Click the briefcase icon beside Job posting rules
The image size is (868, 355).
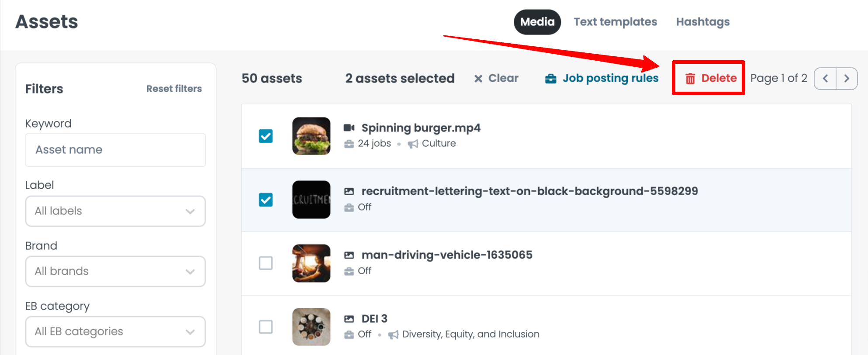pyautogui.click(x=551, y=79)
